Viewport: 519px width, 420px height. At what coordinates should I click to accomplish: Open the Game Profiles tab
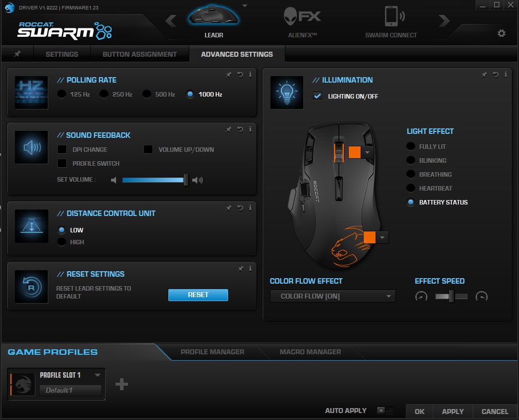click(x=53, y=352)
